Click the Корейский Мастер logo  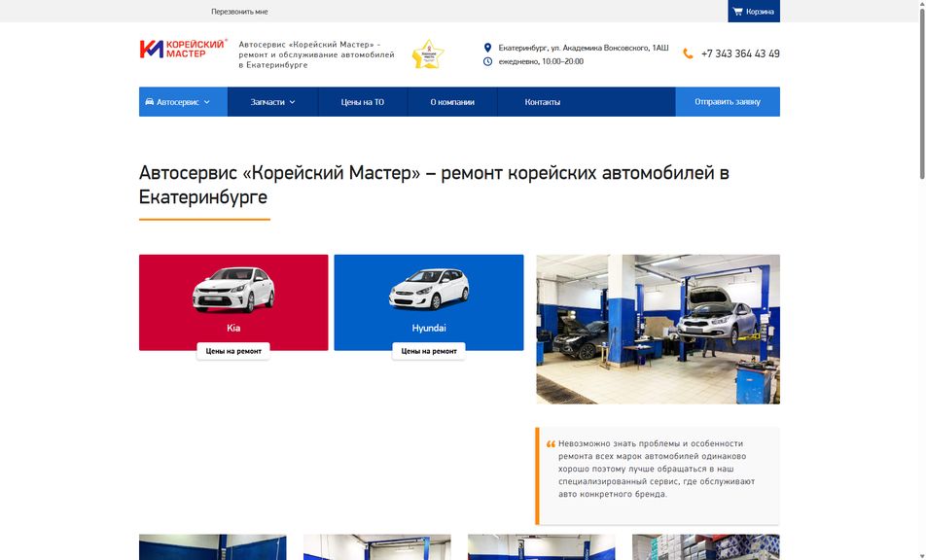tap(183, 49)
